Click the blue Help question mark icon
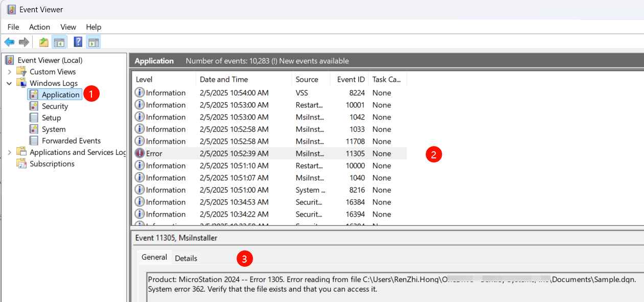This screenshot has height=302, width=644. pyautogui.click(x=78, y=42)
